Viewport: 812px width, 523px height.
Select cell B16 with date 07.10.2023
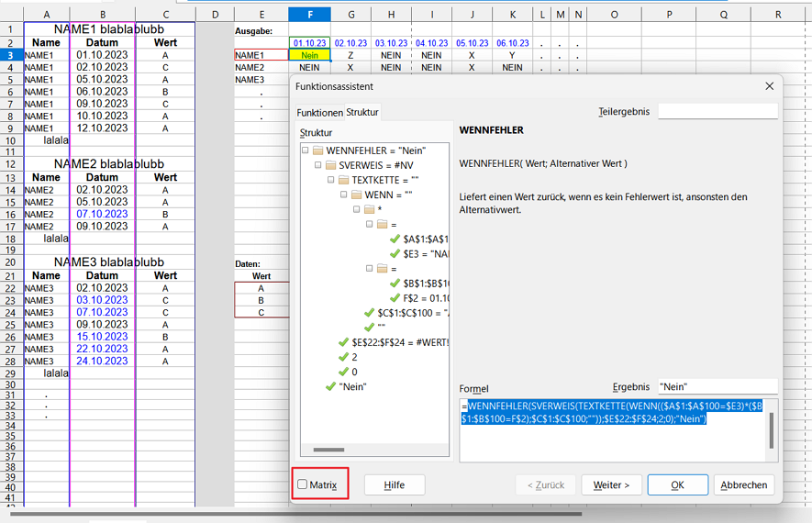coord(102,214)
